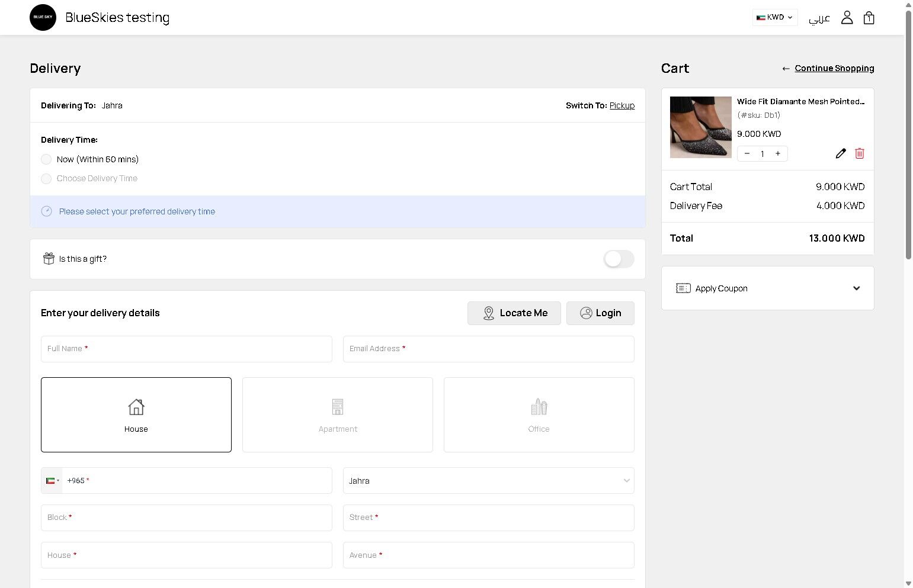Delete cart item with trash icon
Screen dimensions: 913x588
[x=860, y=153]
